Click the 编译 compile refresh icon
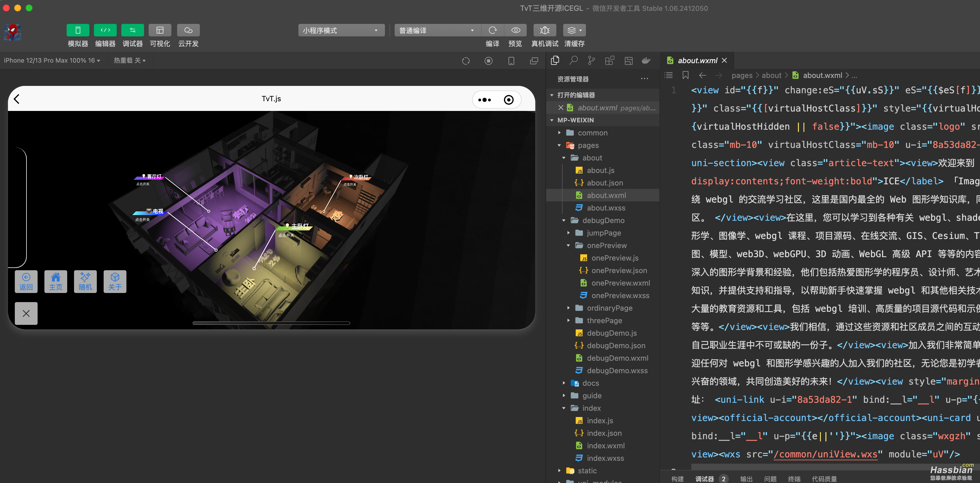The width and height of the screenshot is (980, 483). pos(492,30)
